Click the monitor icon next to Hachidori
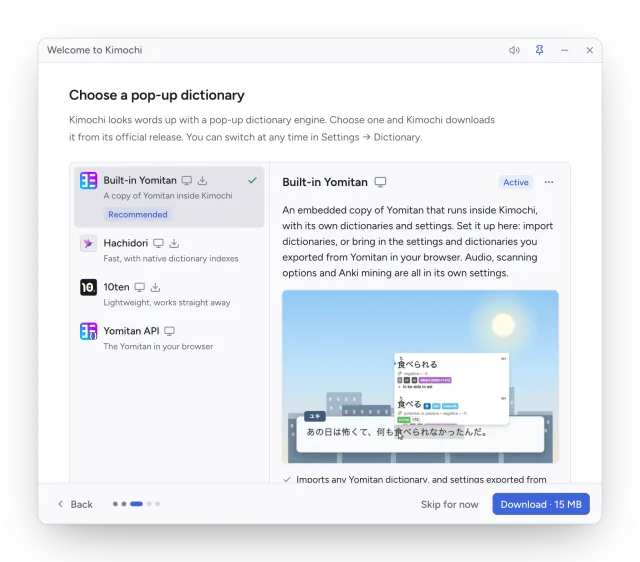This screenshot has height=562, width=640. pos(158,243)
